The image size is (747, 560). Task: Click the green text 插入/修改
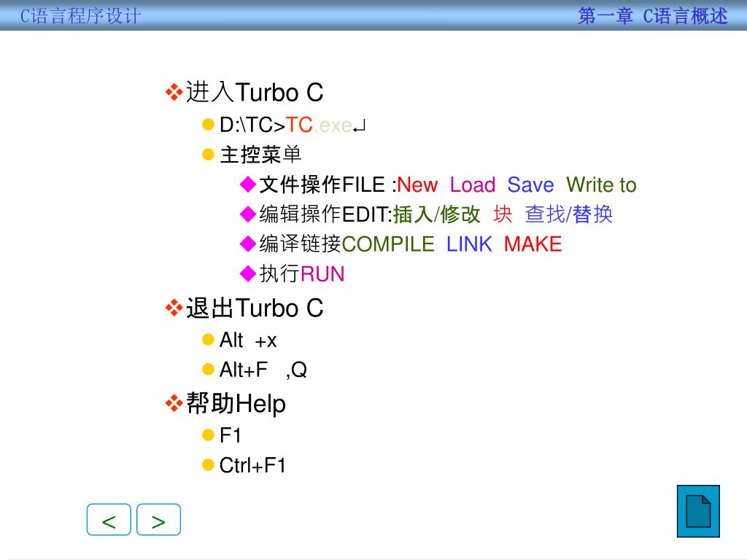click(x=437, y=214)
